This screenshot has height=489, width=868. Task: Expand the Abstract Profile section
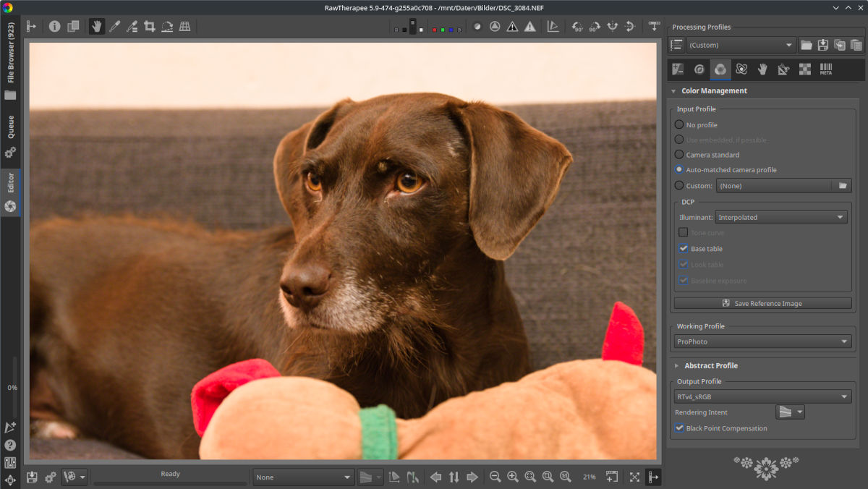click(x=676, y=365)
